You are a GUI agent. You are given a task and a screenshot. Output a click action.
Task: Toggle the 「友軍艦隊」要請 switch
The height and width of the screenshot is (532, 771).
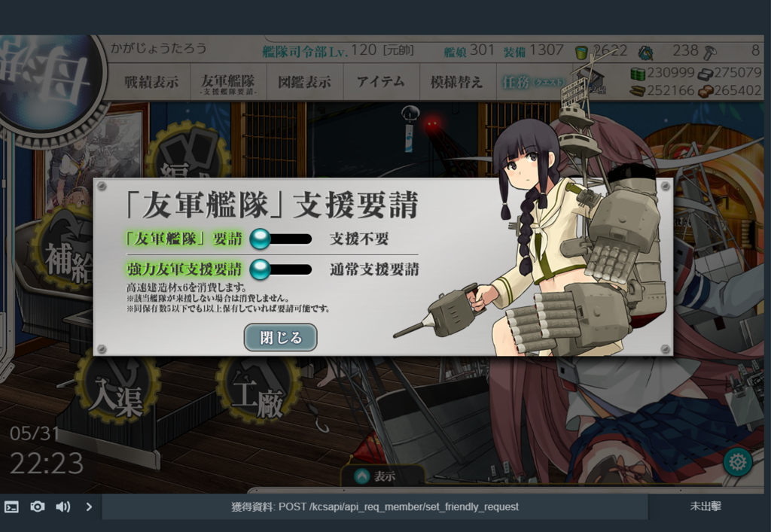[x=281, y=239]
